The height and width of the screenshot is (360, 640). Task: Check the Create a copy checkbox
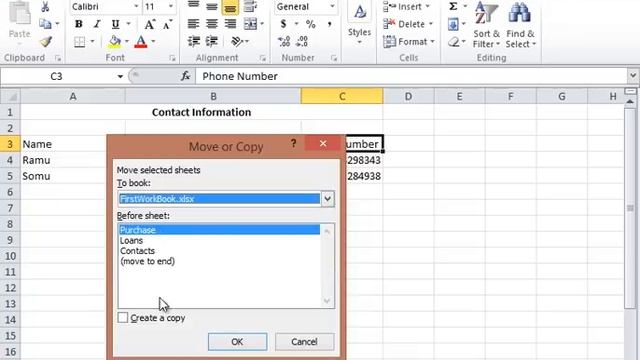tap(122, 318)
